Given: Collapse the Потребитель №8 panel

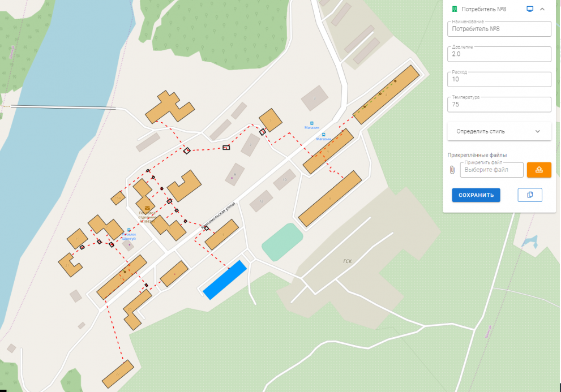Looking at the screenshot, I should tap(542, 9).
